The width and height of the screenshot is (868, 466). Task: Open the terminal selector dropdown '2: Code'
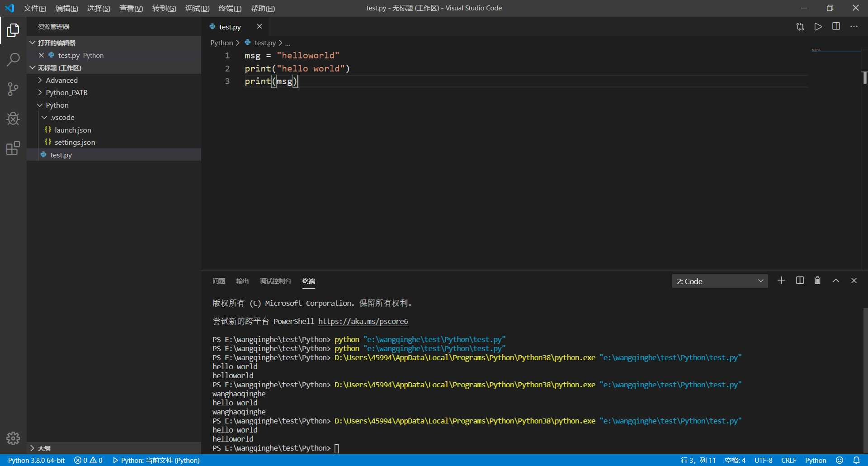719,281
